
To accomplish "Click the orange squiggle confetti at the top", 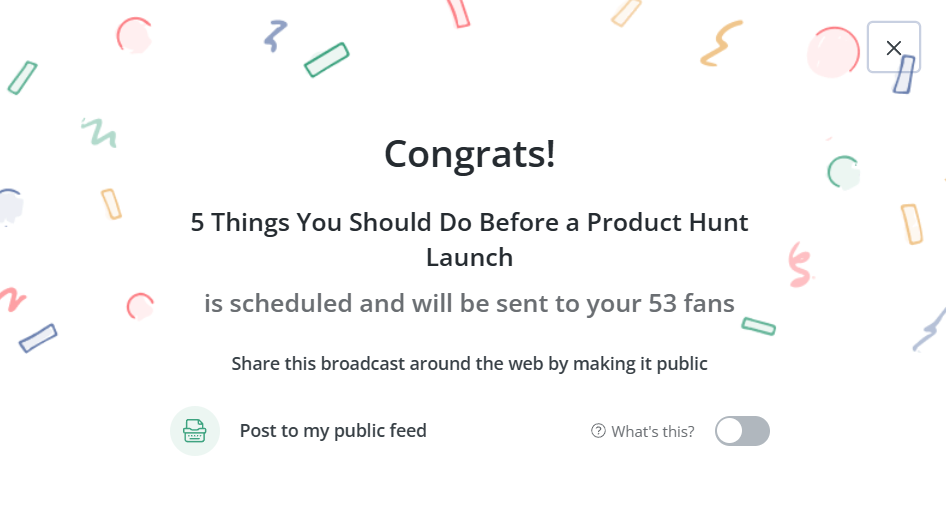I will tap(721, 45).
